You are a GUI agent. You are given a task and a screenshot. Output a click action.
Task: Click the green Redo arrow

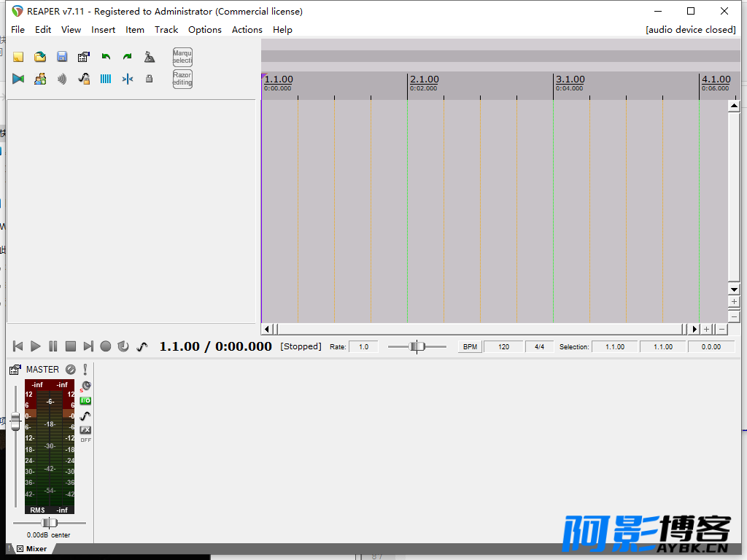(x=128, y=57)
